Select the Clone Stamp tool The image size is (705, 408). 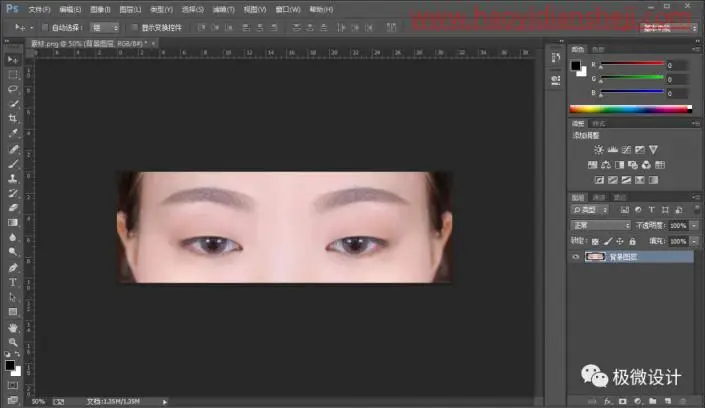pos(13,179)
